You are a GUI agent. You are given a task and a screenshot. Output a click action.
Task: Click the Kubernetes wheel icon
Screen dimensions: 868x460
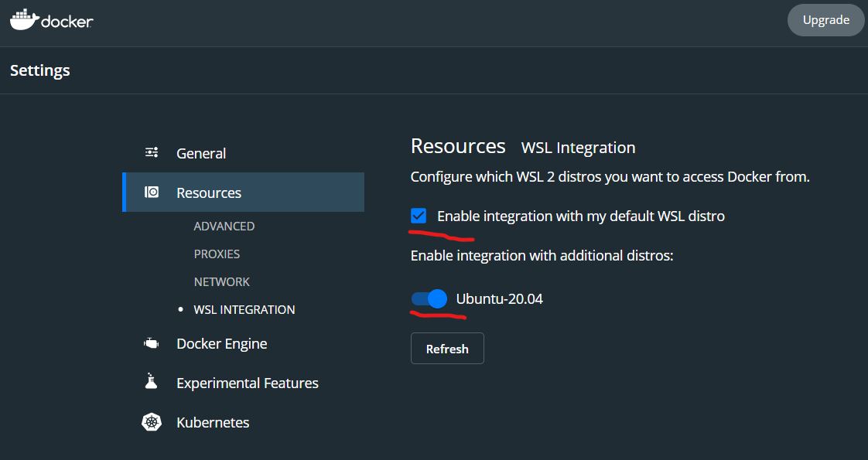[152, 422]
